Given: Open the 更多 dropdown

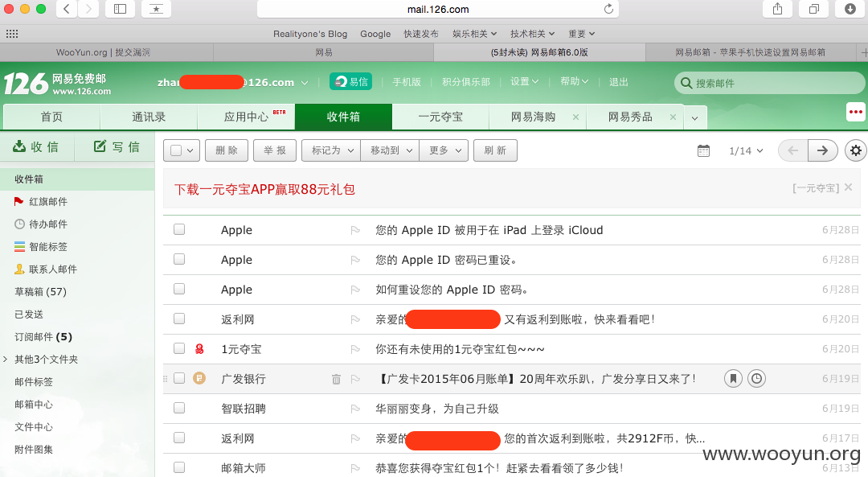Looking at the screenshot, I should click(x=444, y=150).
